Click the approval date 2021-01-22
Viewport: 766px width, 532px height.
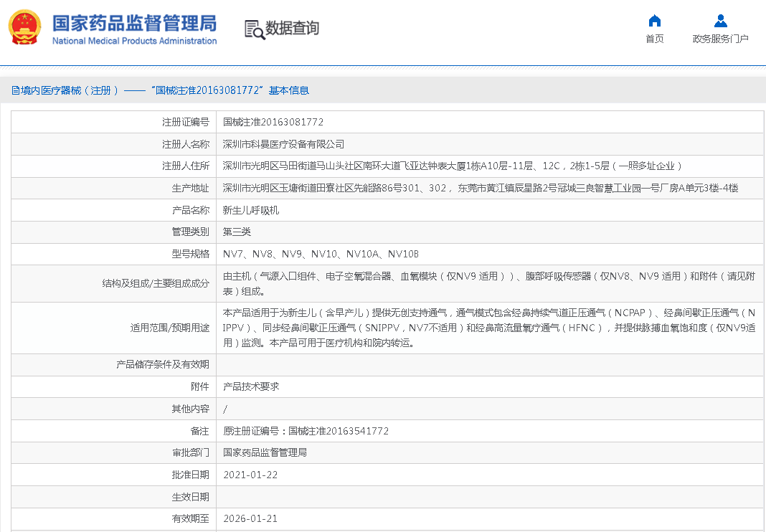click(x=250, y=475)
